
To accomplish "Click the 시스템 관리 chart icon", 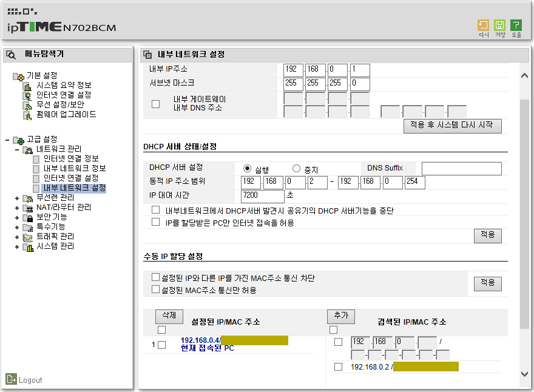I will [28, 247].
